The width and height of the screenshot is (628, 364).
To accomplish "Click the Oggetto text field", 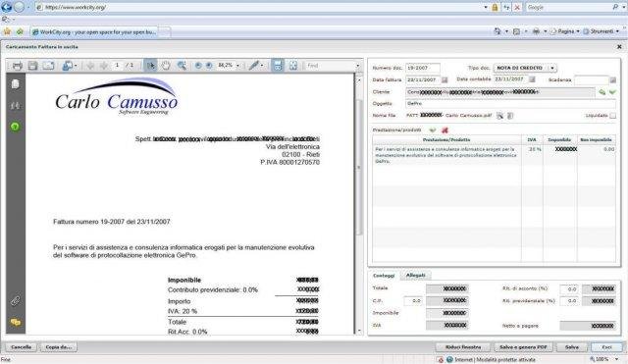I will [x=510, y=104].
